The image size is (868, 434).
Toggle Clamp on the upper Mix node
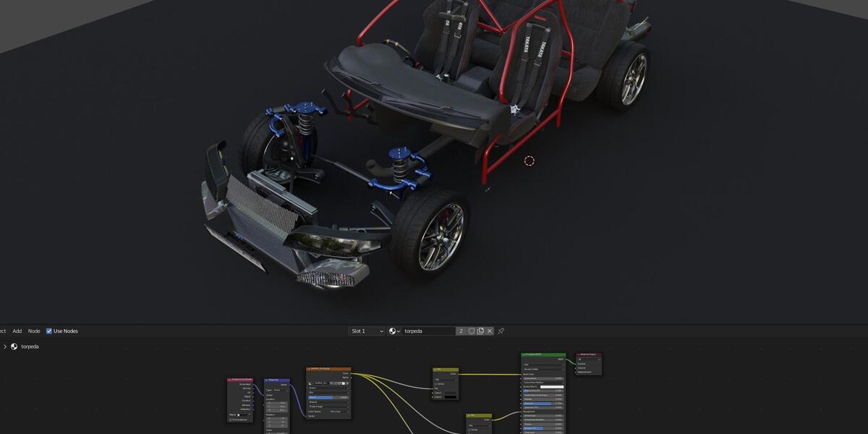tap(436, 383)
